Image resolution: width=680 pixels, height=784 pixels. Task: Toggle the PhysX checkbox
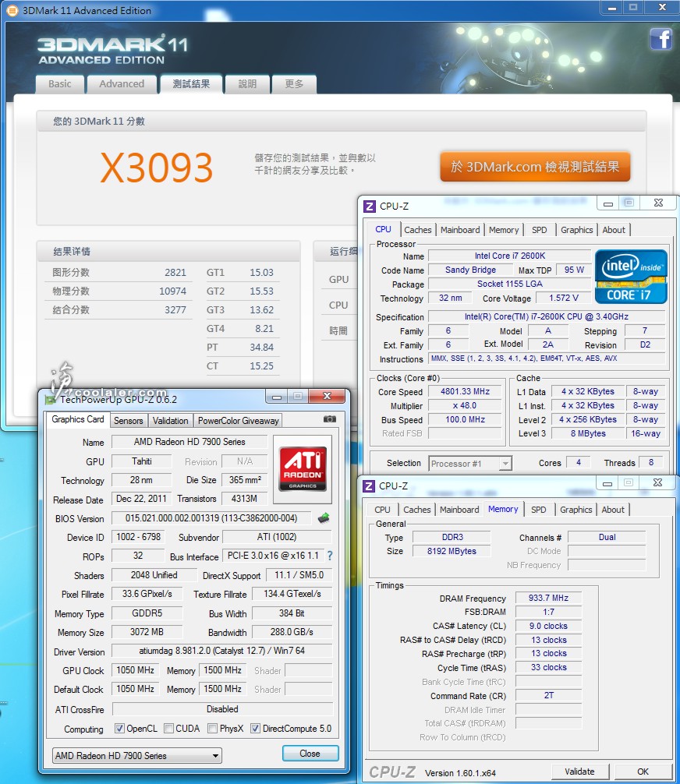coord(213,729)
